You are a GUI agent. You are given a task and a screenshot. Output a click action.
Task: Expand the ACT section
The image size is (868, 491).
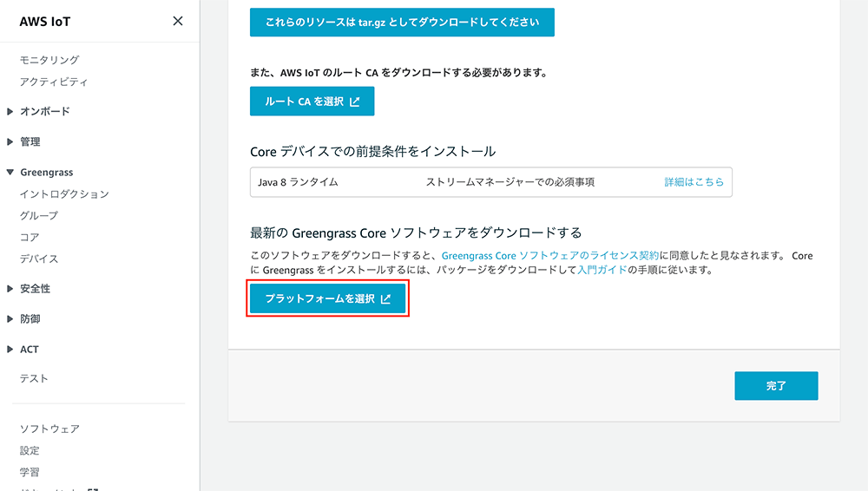[29, 350]
